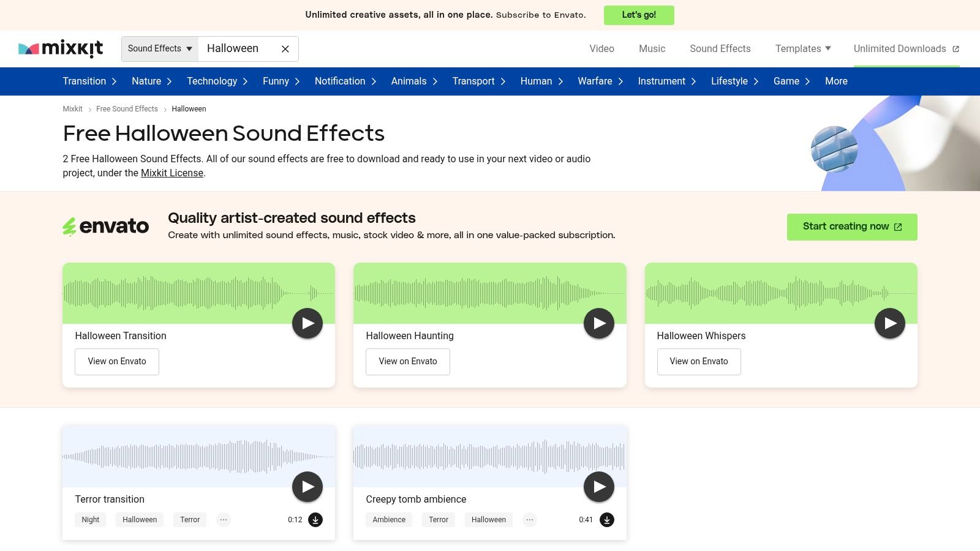This screenshot has width=980, height=551.
Task: Click View on Envato for Halloween Transition
Action: (117, 361)
